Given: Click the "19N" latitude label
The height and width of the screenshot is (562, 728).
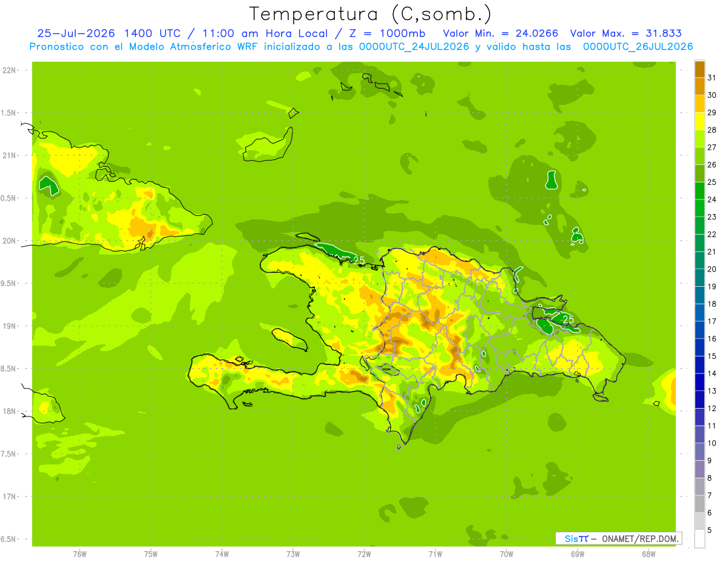Looking at the screenshot, I should [9, 326].
